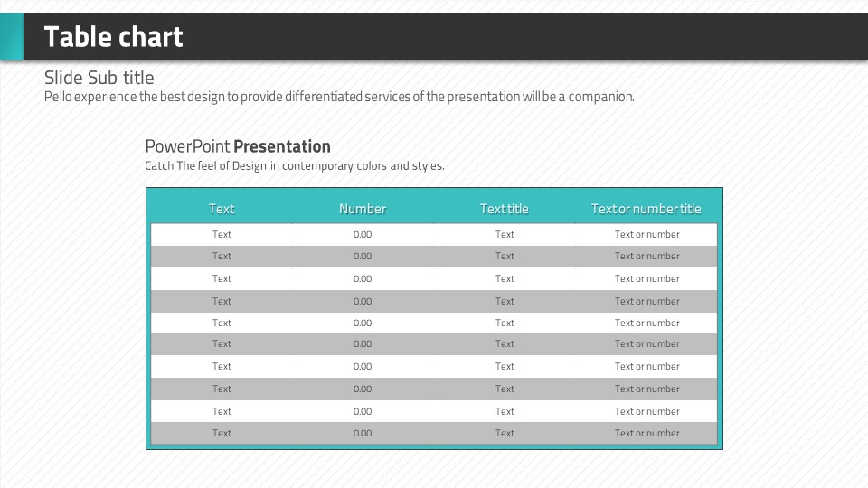
Task: Select the first data row's leftmost 'Text' cell
Action: tap(222, 234)
